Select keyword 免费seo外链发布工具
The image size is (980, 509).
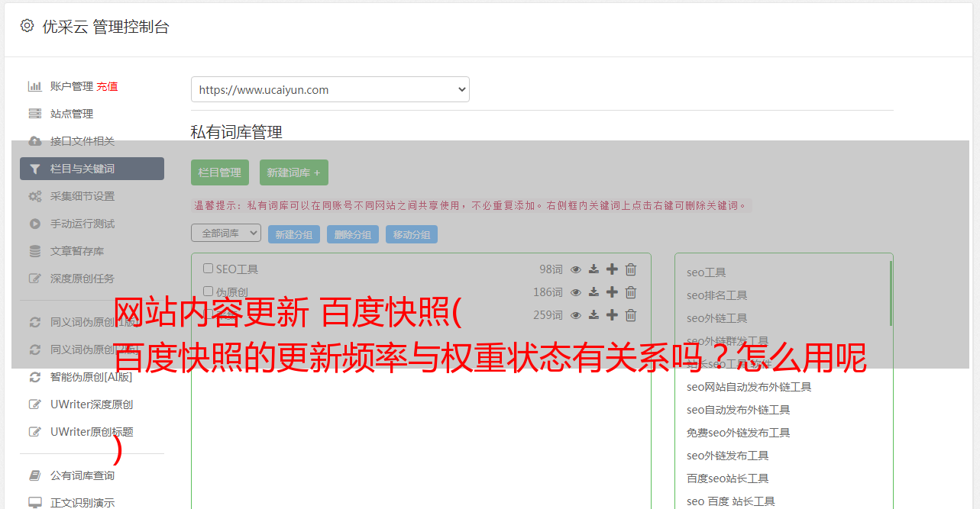click(x=739, y=433)
